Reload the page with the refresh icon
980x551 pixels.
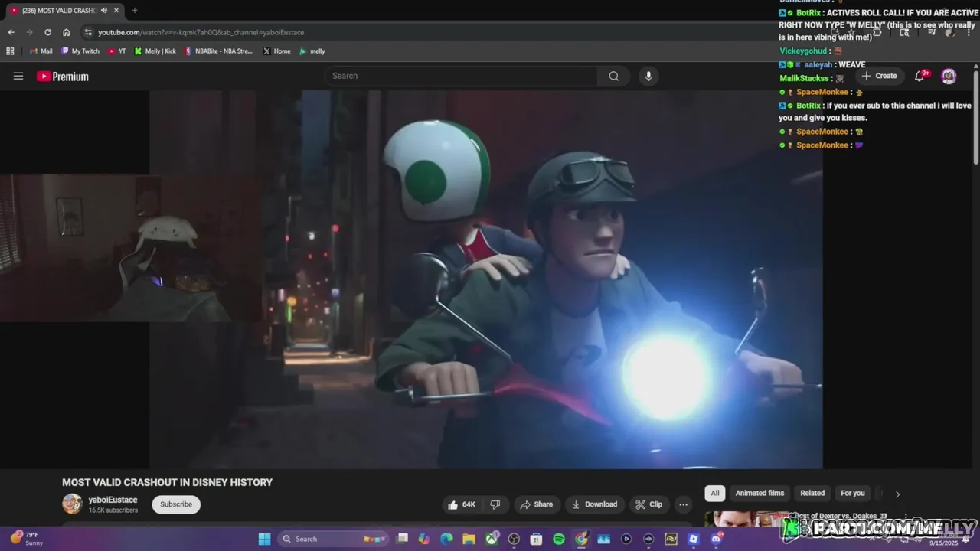coord(47,32)
